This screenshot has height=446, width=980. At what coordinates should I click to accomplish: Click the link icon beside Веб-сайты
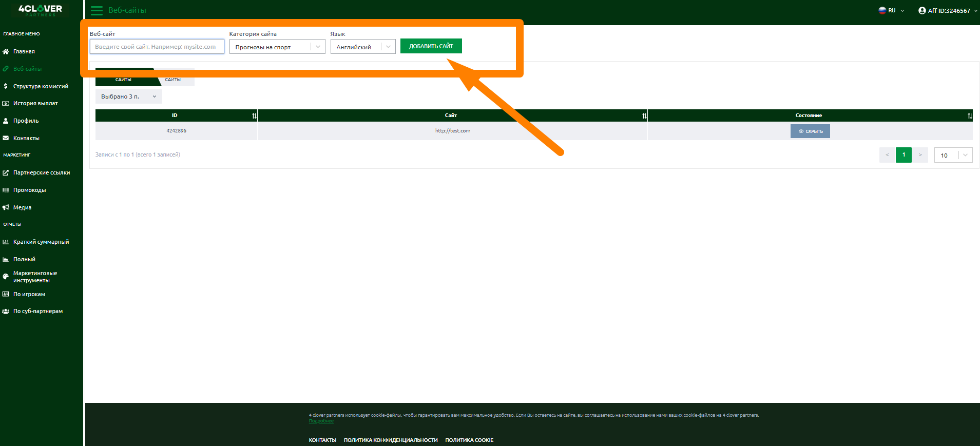point(6,69)
